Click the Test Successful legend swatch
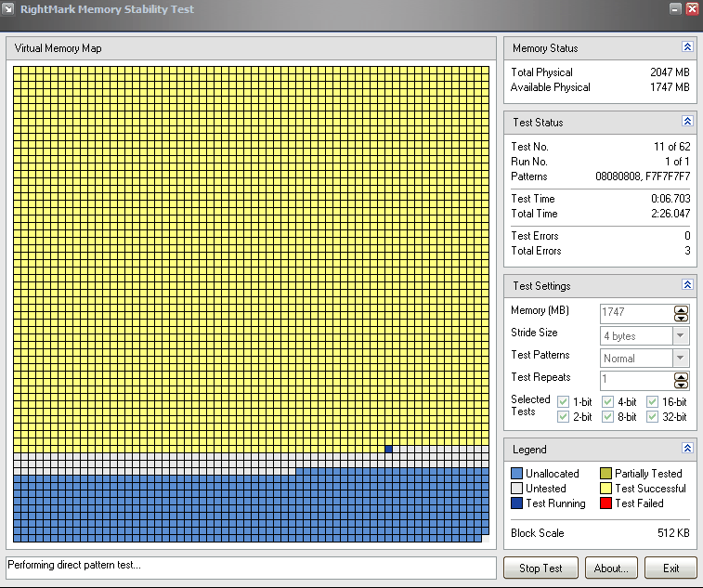Screen dimensions: 703x588 coord(605,488)
